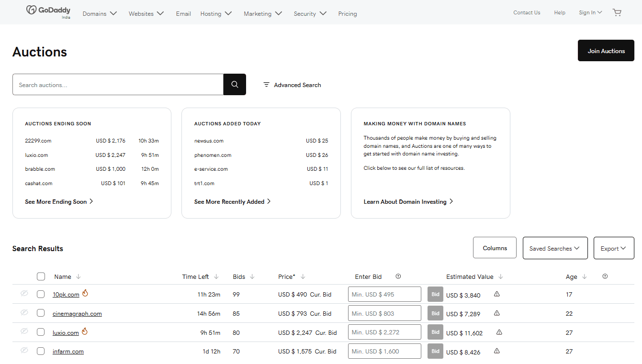The width and height of the screenshot is (642, 364).
Task: Click the Enter Bid help icon
Action: tap(398, 276)
